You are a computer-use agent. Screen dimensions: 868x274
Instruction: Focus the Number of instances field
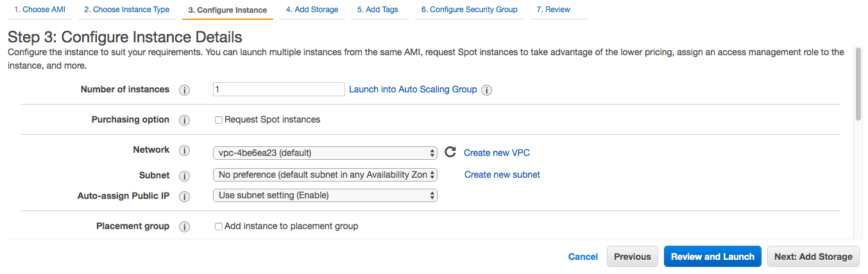tap(279, 89)
